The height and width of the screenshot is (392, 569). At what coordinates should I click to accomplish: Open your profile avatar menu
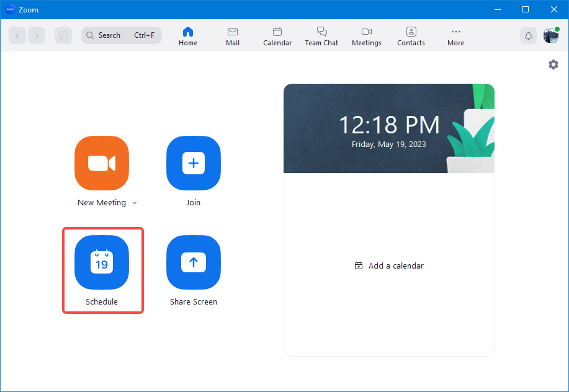pos(550,35)
